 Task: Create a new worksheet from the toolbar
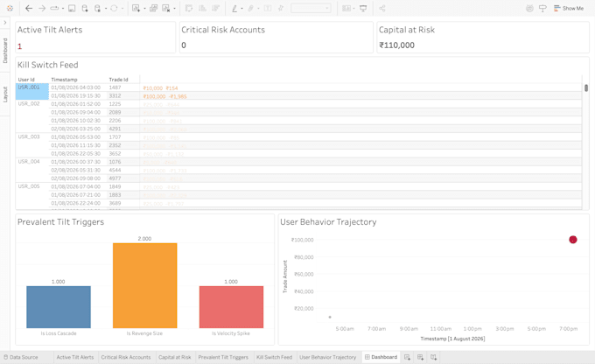[136, 8]
